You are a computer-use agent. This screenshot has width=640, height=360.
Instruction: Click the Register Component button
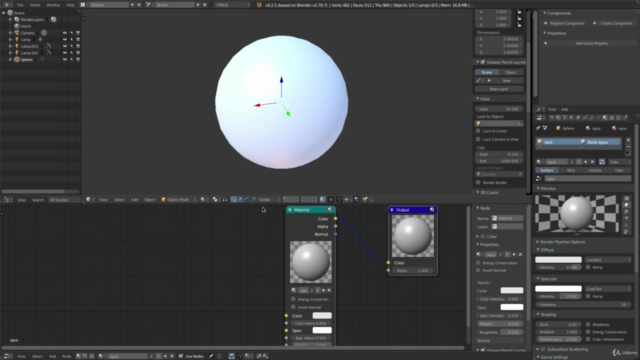[x=564, y=23]
